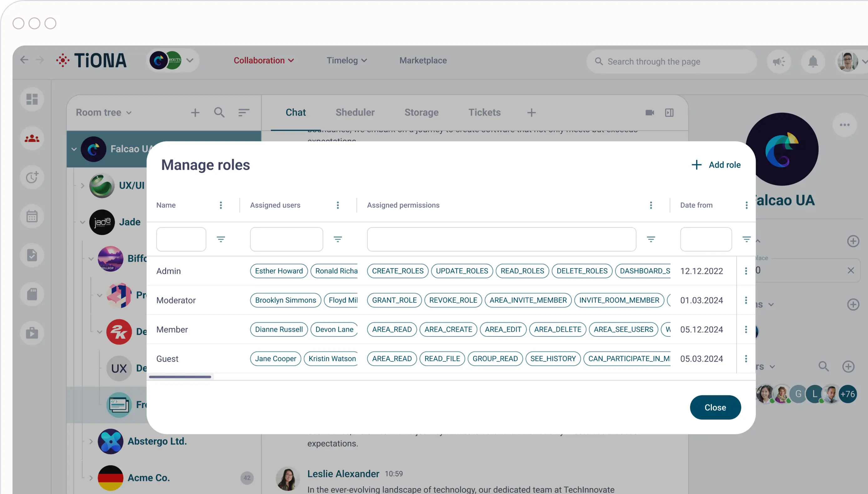Open announcements megaphone icon
868x494 pixels.
point(779,61)
